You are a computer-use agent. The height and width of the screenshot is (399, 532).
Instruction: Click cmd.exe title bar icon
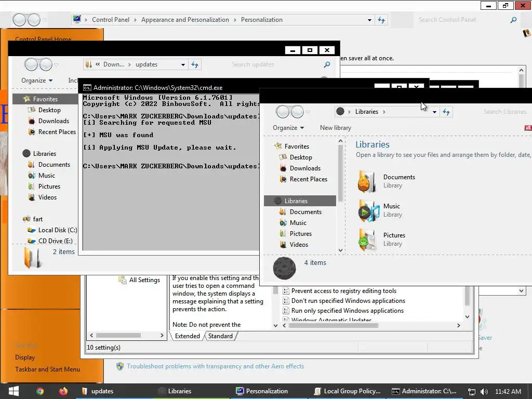87,88
